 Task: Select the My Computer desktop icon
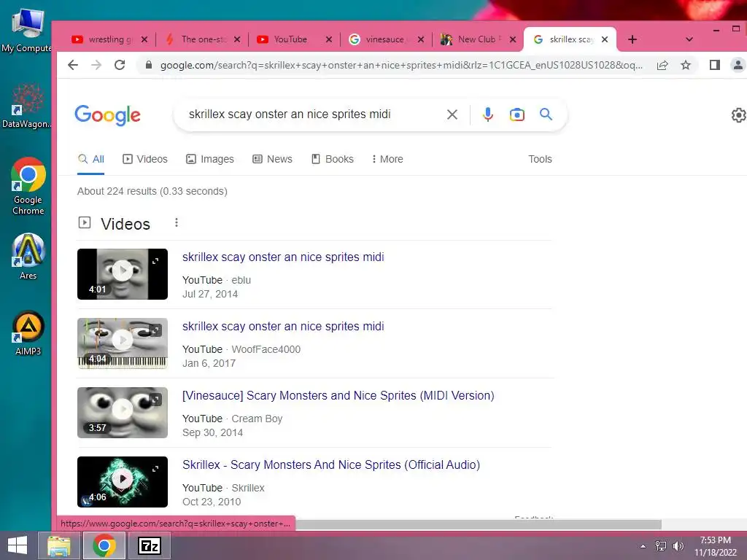coord(27,31)
